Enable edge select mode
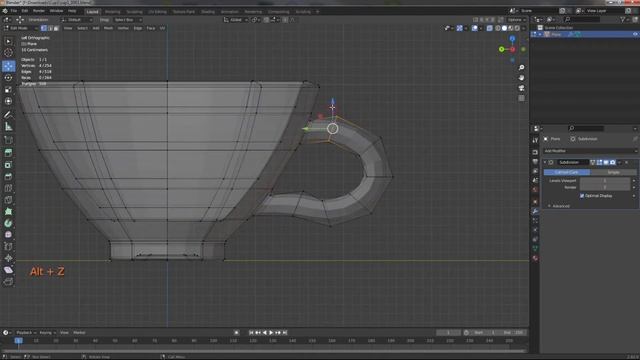640x360 pixels. (50, 28)
